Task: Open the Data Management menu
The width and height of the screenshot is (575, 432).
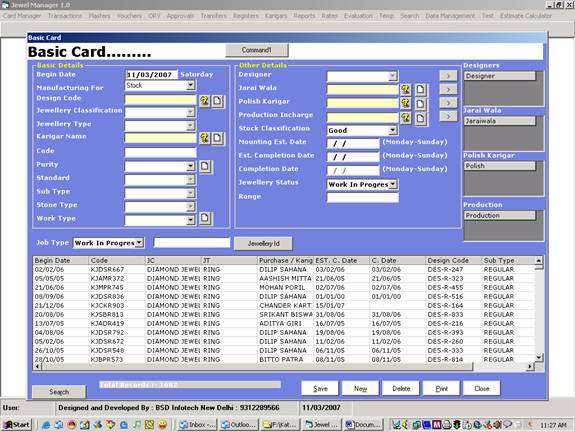Action: [x=450, y=16]
